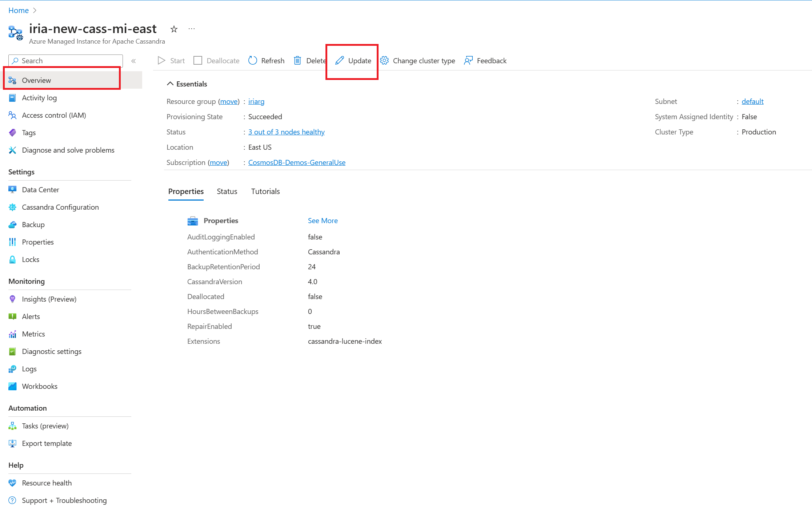
Task: Open Metrics in the Monitoring section
Action: [33, 334]
